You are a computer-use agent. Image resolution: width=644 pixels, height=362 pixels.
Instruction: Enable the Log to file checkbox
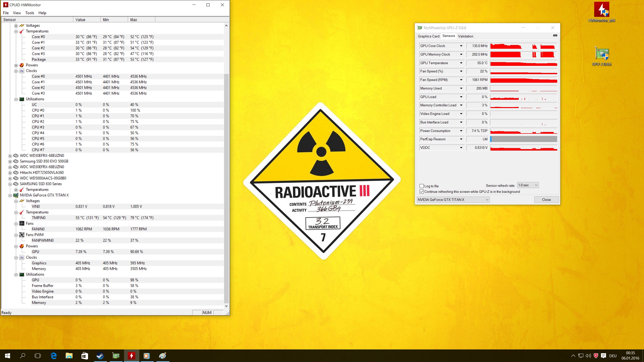pos(422,186)
